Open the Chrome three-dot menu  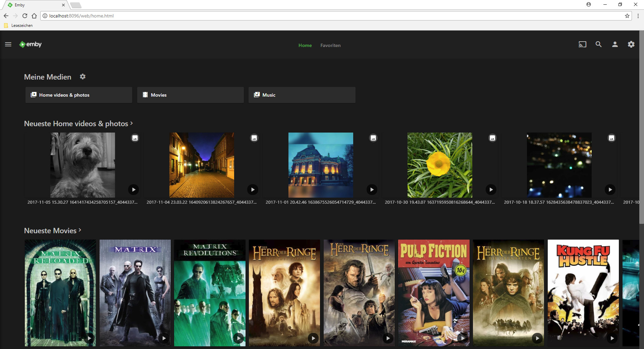tap(638, 16)
